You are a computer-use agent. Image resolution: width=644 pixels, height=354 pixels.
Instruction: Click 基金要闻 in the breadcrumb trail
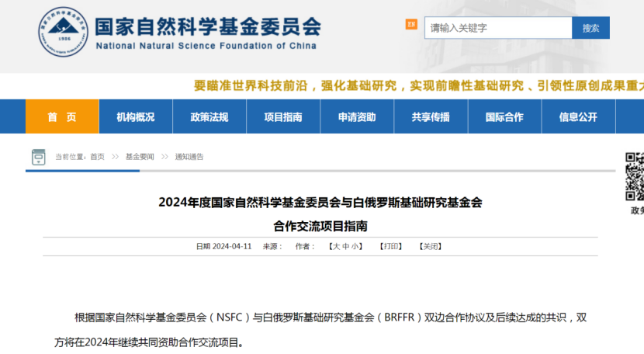140,157
